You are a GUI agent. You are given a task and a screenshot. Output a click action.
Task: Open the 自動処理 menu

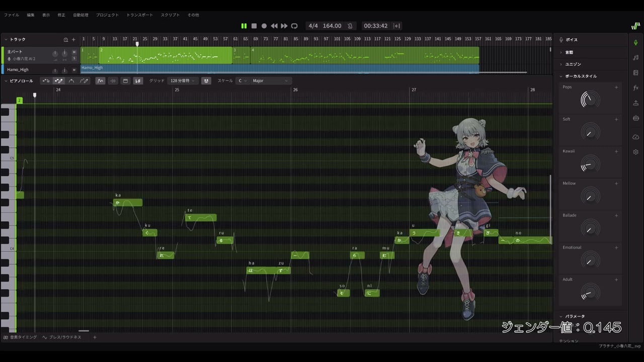point(80,15)
